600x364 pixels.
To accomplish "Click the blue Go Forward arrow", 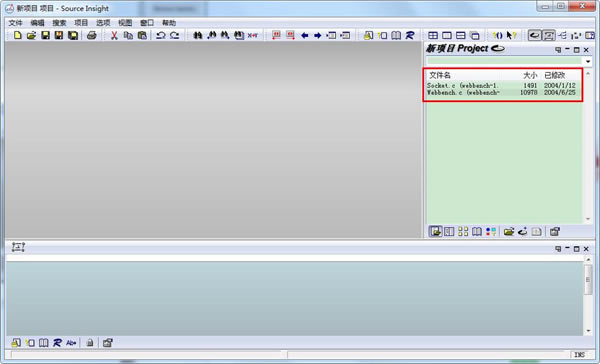I will coord(318,36).
